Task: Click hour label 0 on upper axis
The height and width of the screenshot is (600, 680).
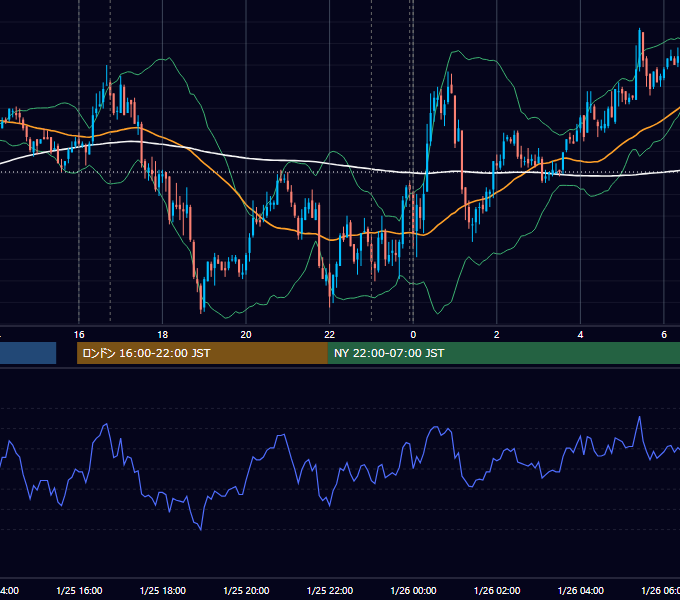Action: click(413, 335)
